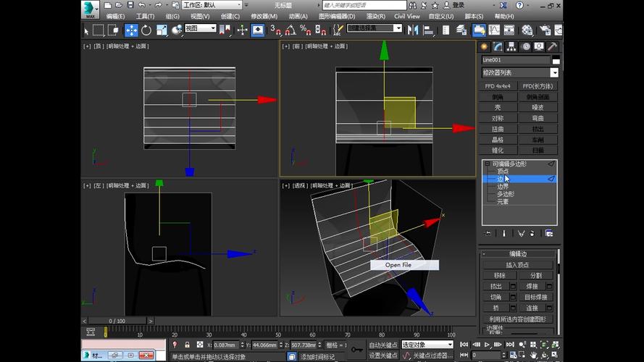Toggle the 3D Snaps magnet icon

tap(275, 30)
